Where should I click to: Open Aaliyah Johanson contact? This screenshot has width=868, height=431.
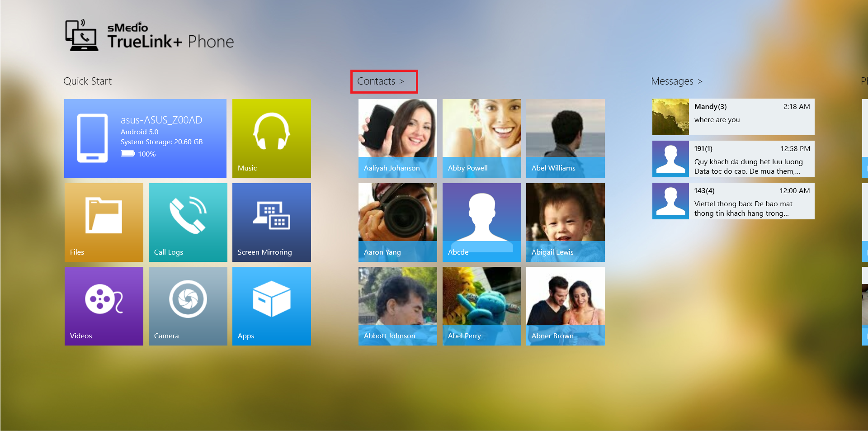coord(397,138)
